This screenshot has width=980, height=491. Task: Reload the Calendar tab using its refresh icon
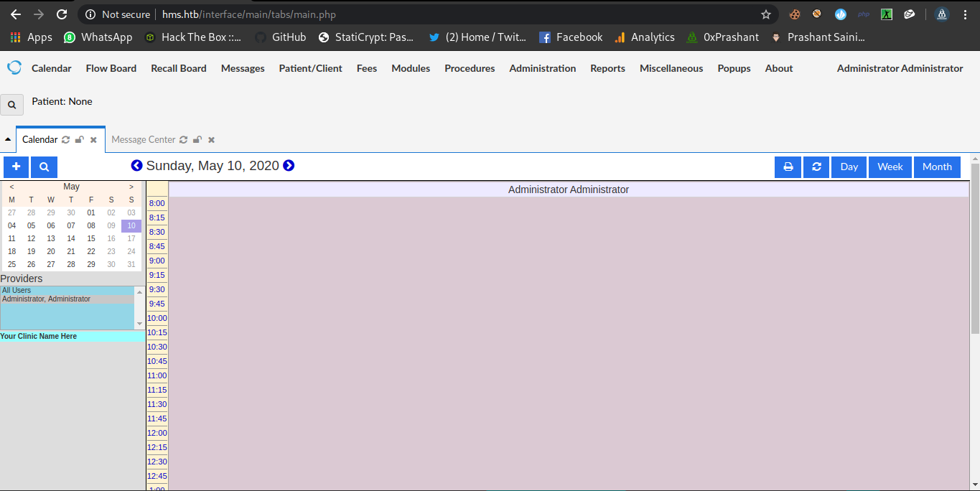[66, 140]
